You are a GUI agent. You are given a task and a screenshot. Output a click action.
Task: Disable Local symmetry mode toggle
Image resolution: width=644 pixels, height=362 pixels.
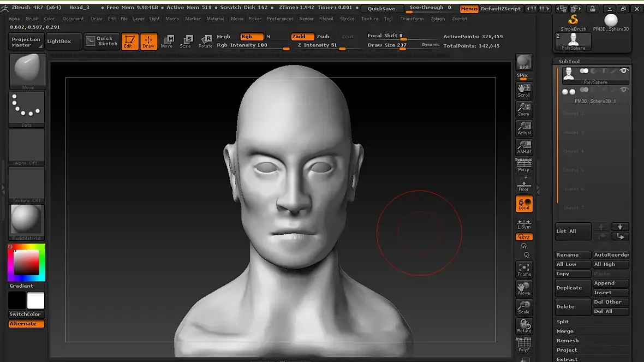pyautogui.click(x=524, y=204)
